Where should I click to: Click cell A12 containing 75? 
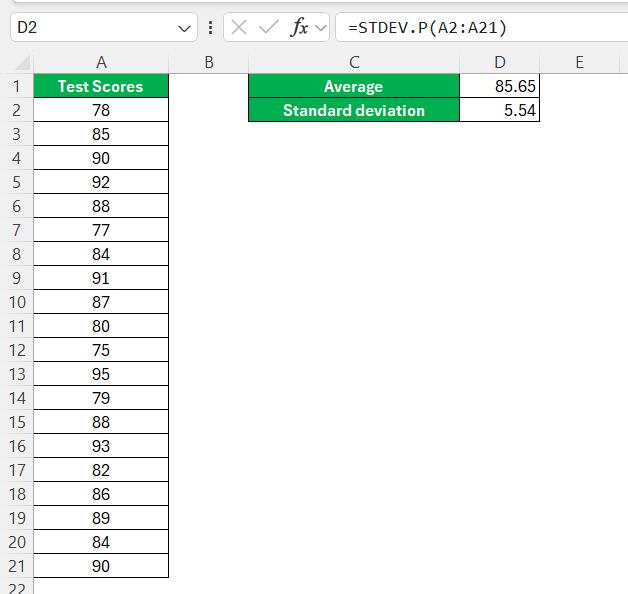pyautogui.click(x=101, y=350)
